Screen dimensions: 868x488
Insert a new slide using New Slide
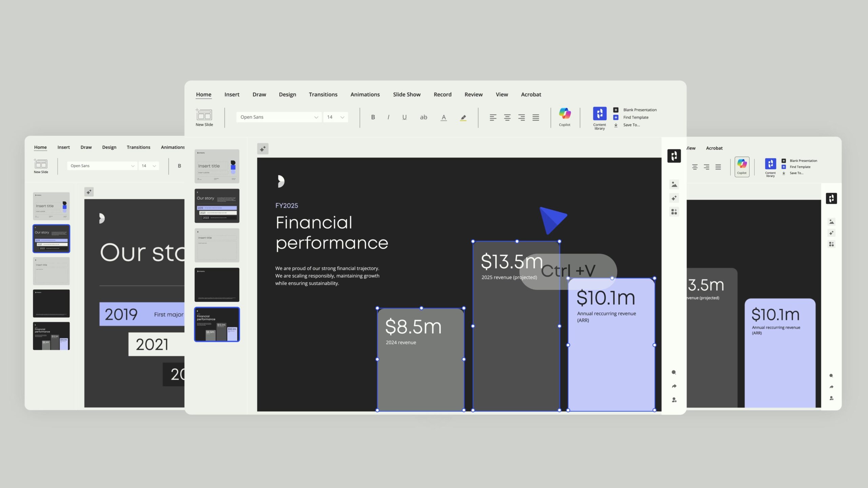click(204, 117)
